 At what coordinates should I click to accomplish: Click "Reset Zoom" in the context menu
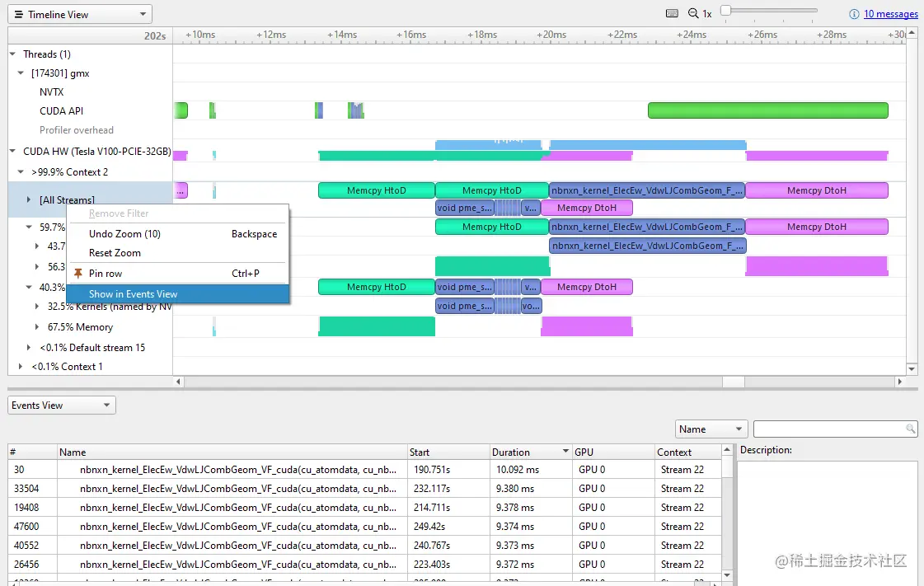click(115, 254)
